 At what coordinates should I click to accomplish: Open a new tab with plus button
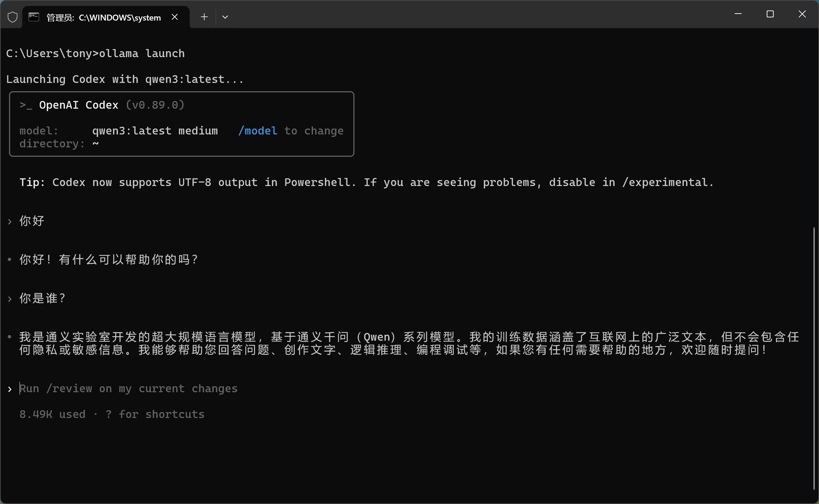204,17
